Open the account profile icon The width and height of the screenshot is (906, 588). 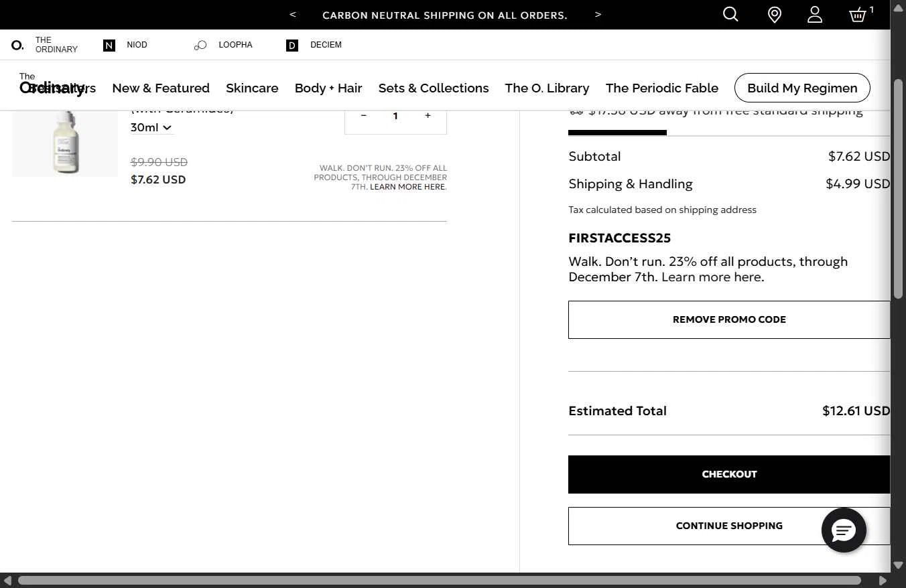pos(815,15)
